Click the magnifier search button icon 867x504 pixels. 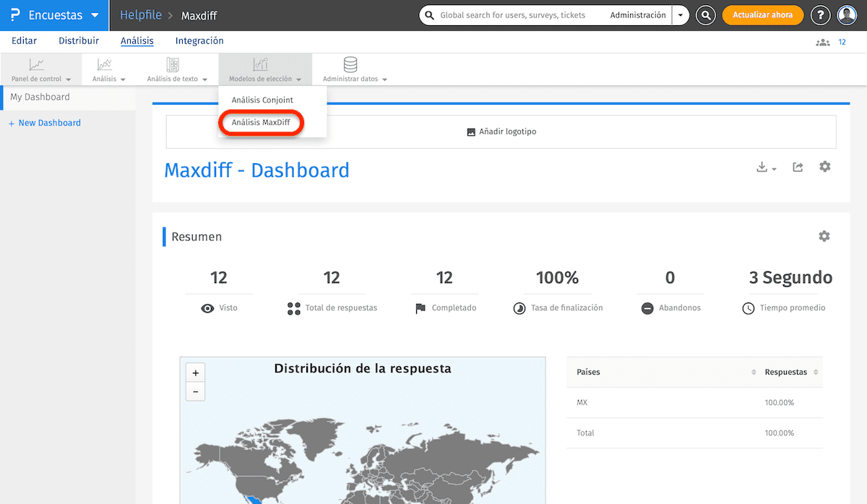pos(706,15)
